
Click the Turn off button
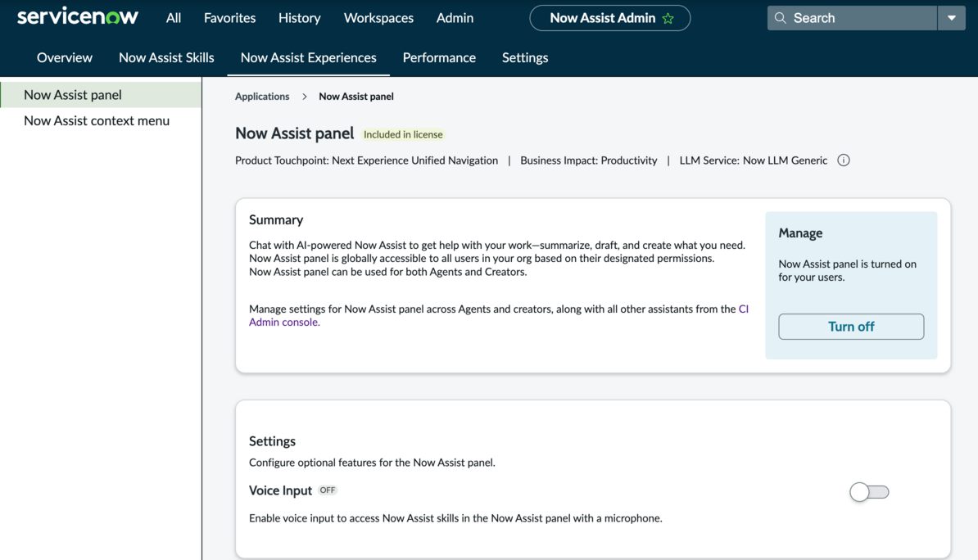(851, 327)
